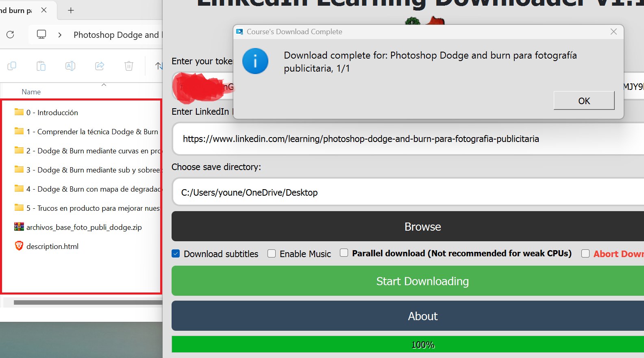Sort files by the Name column header
The height and width of the screenshot is (358, 644).
point(31,92)
